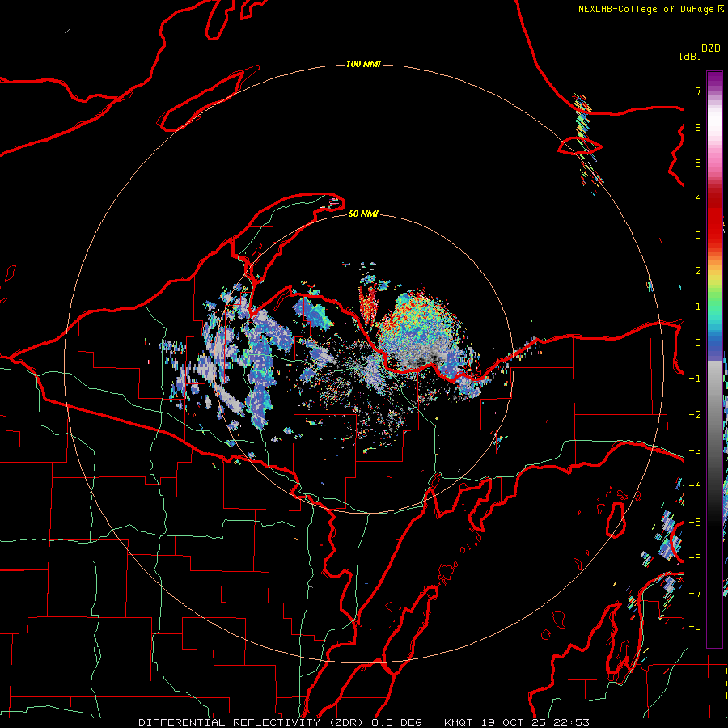Click the -3 dB value on color scale
Viewport: 728px width, 728px height.
pyautogui.click(x=695, y=451)
